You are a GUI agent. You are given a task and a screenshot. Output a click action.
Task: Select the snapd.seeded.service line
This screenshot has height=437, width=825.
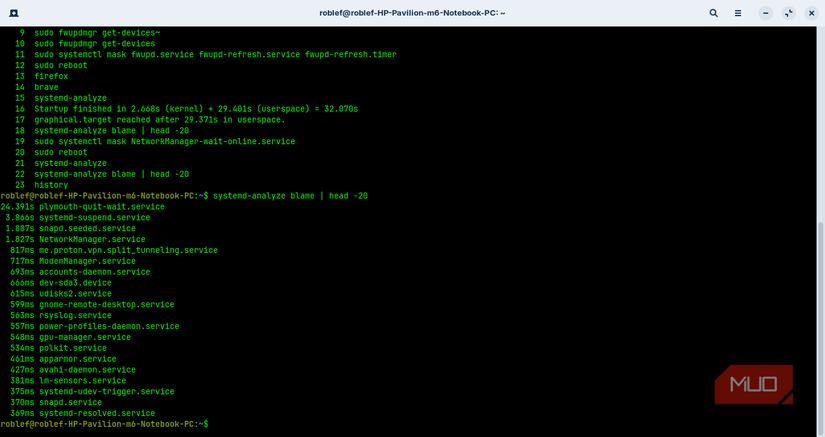[71, 228]
